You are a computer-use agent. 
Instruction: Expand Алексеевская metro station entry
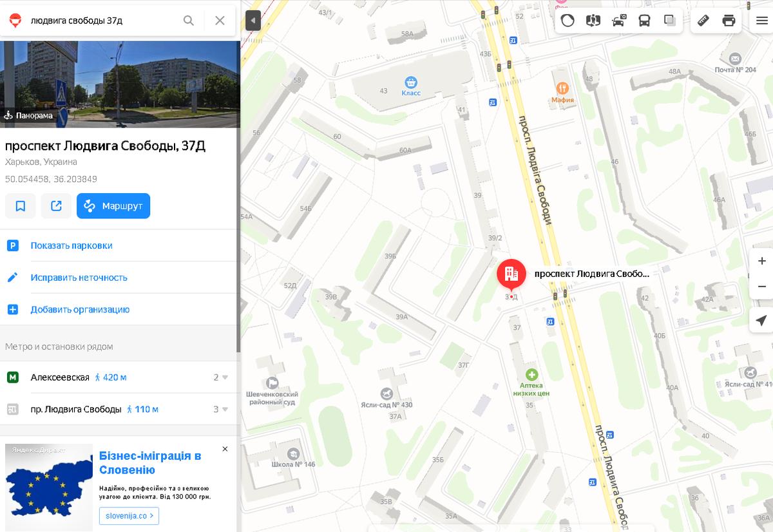click(119, 377)
